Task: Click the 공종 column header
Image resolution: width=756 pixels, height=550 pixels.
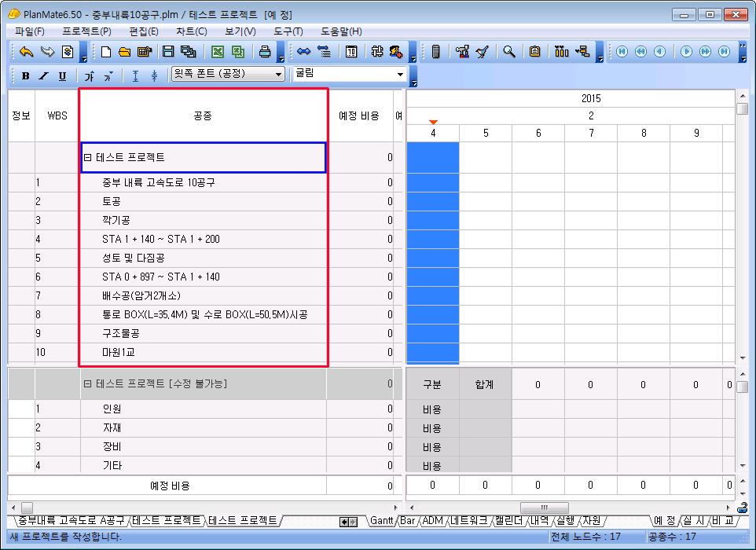Action: (x=202, y=116)
